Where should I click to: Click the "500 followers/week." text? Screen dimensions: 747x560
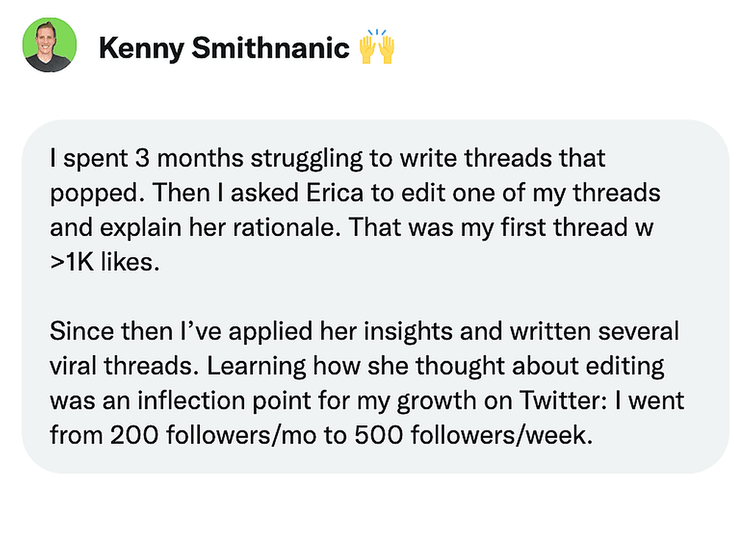[x=473, y=435]
